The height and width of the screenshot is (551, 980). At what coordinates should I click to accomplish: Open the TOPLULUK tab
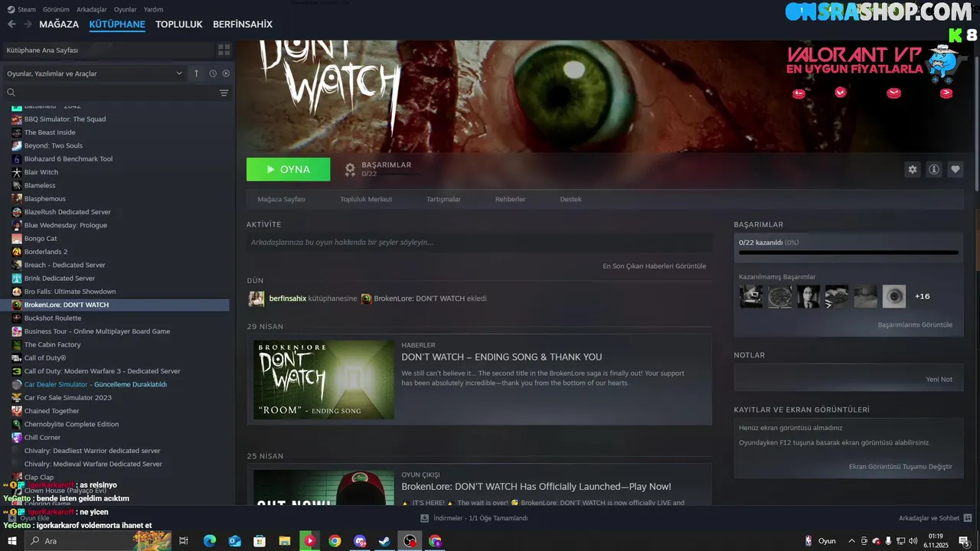pyautogui.click(x=179, y=24)
